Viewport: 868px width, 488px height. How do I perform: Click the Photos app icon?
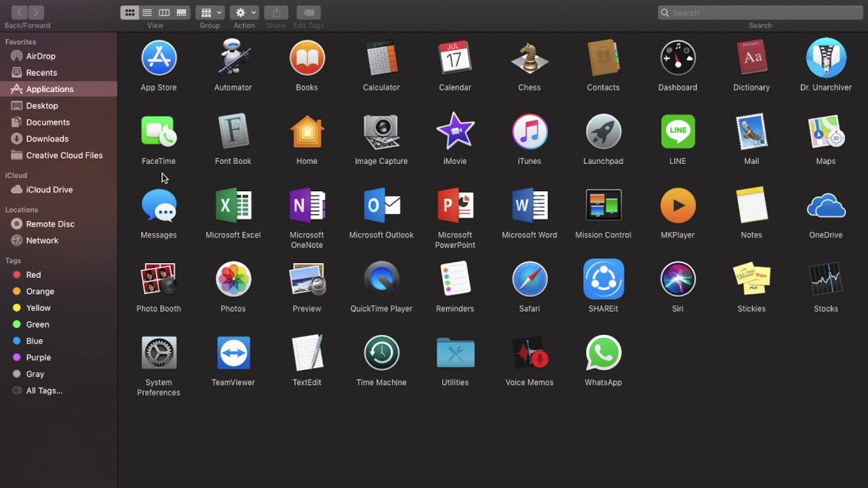coord(233,279)
